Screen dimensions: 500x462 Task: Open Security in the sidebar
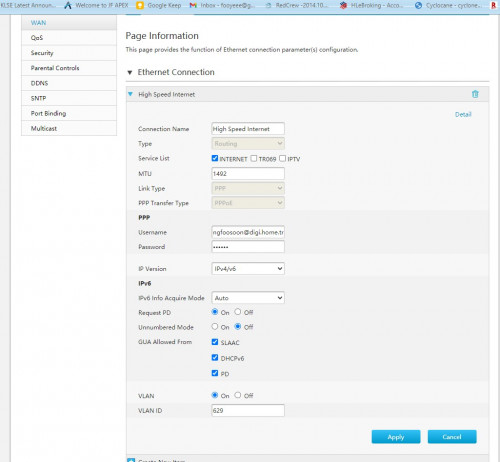(69, 53)
